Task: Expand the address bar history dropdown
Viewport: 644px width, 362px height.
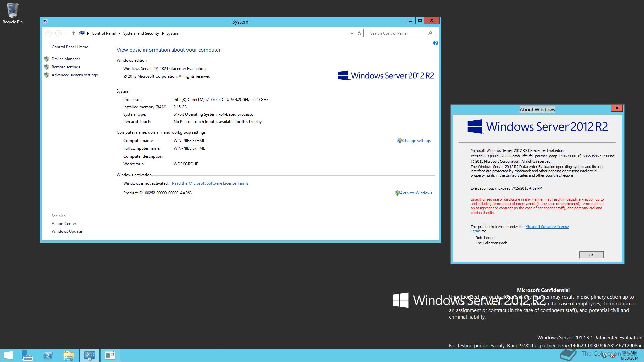Action: [352, 33]
